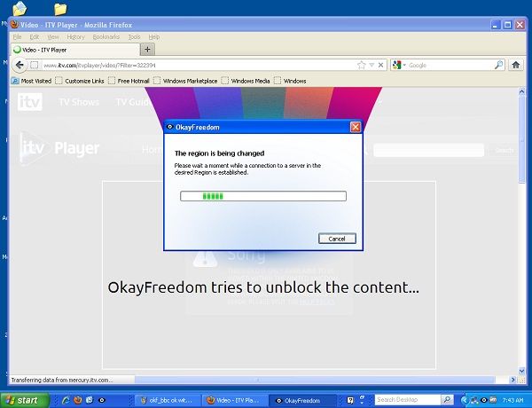Click the Search Desktop magnifier button

coord(447,400)
